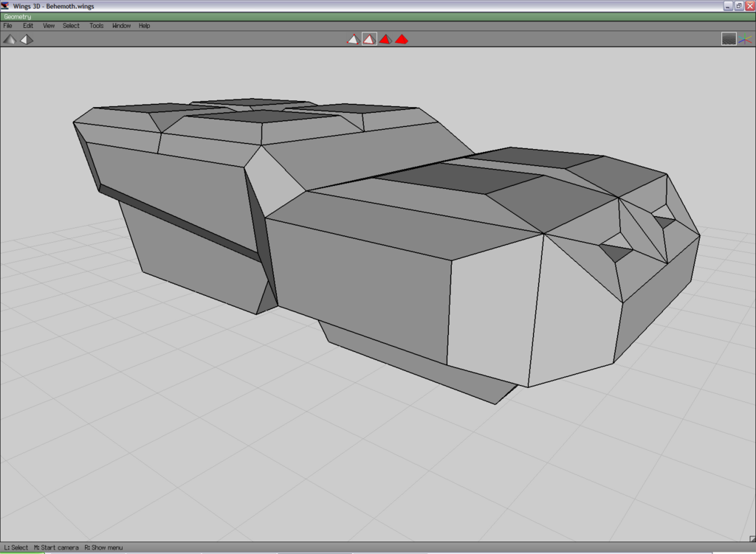Minimize the Wings 3D window
This screenshot has width=756, height=554.
(727, 6)
